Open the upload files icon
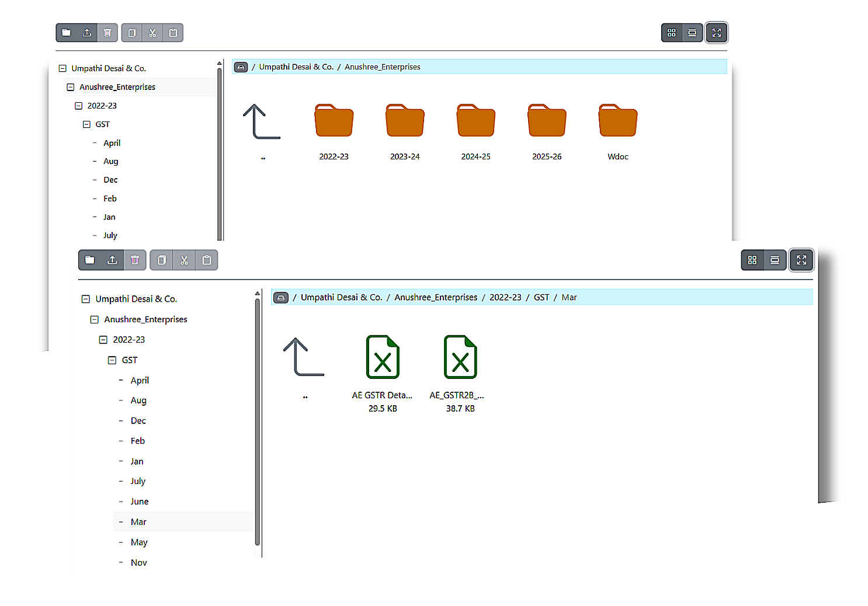This screenshot has width=868, height=606. point(86,33)
